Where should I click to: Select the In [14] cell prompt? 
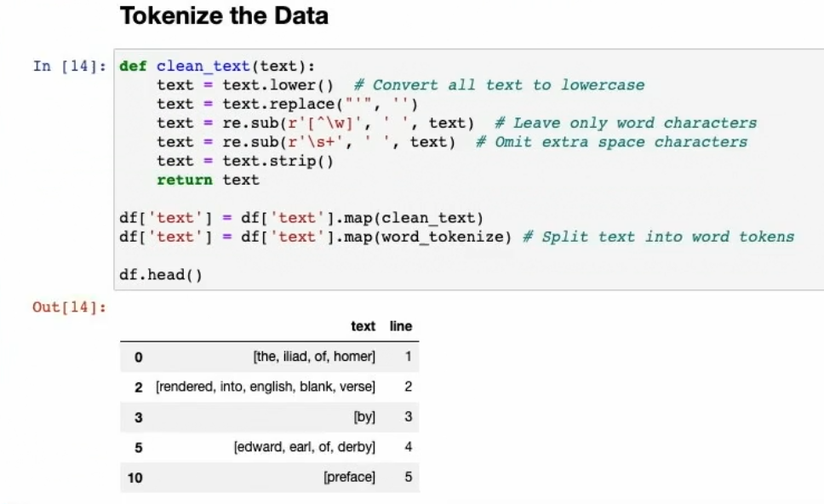coord(68,66)
